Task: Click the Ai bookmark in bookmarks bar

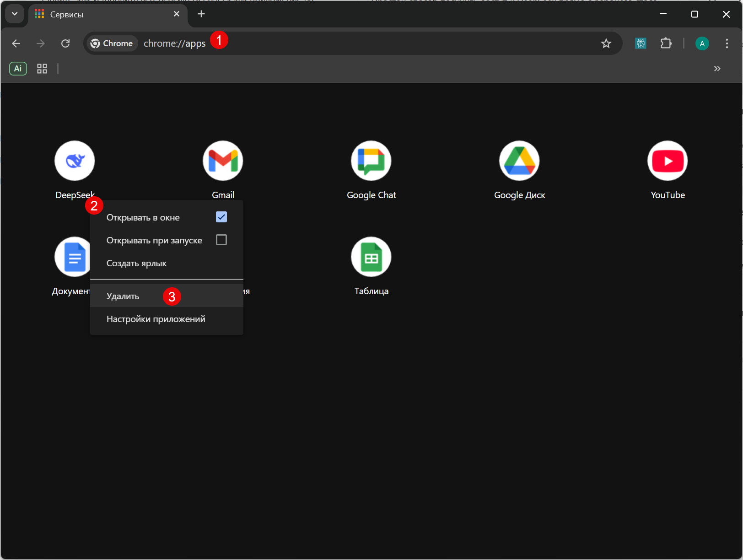Action: click(18, 69)
